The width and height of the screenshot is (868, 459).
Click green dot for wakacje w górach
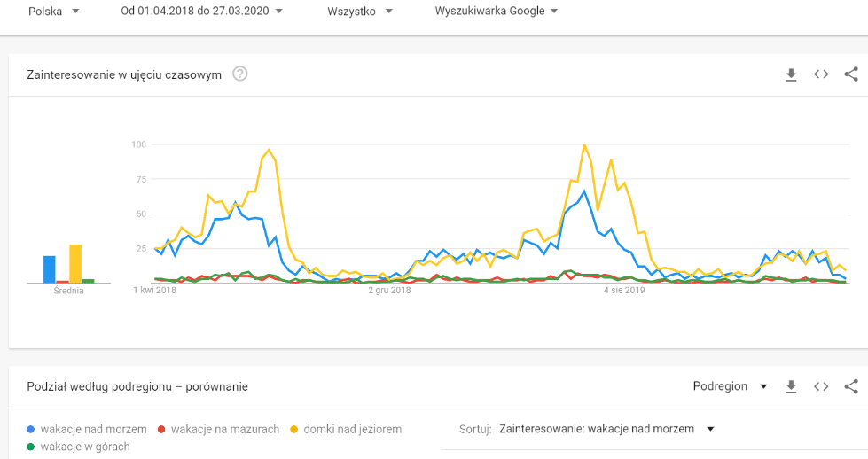(x=32, y=447)
